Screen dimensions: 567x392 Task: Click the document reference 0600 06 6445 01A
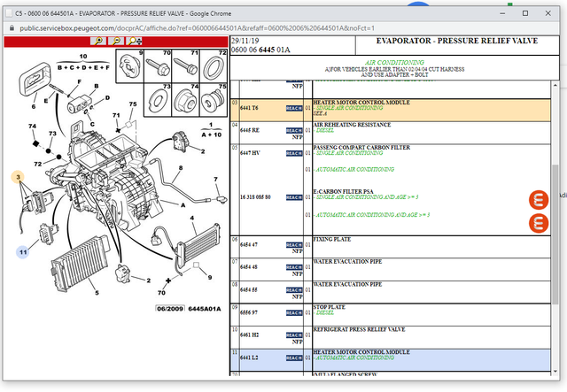tap(260, 50)
